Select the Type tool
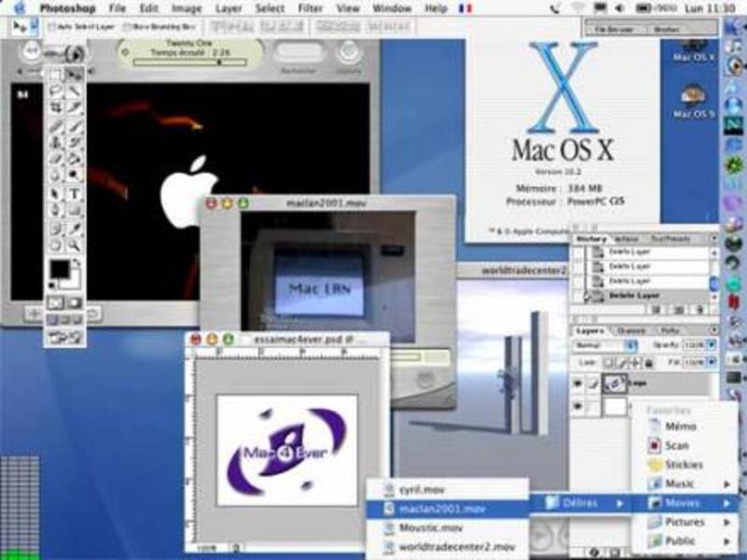The image size is (747, 560). tap(74, 194)
